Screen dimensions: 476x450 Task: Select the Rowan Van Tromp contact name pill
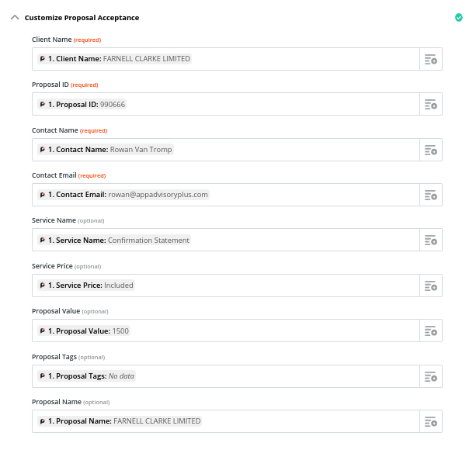point(106,150)
